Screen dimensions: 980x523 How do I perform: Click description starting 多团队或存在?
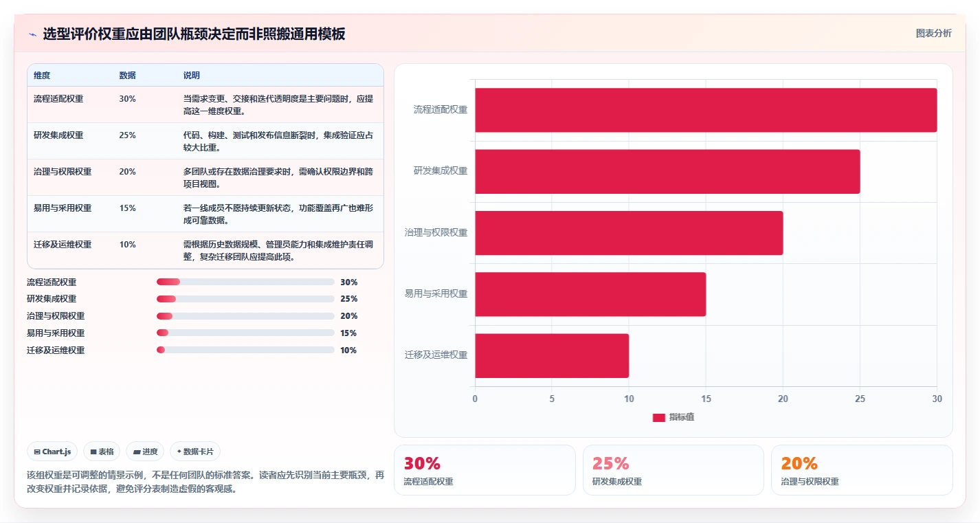pos(278,177)
